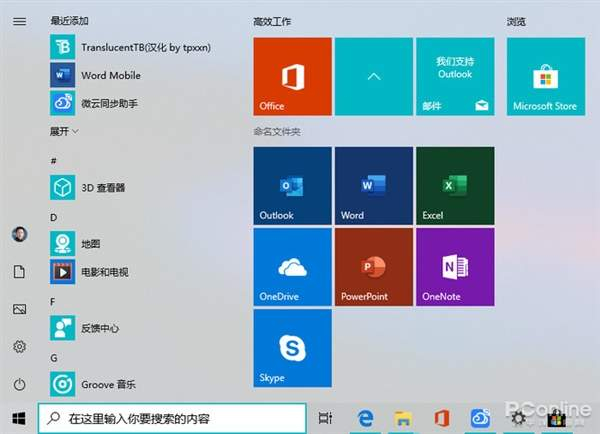
Task: Launch the Skype tile
Action: pos(292,348)
